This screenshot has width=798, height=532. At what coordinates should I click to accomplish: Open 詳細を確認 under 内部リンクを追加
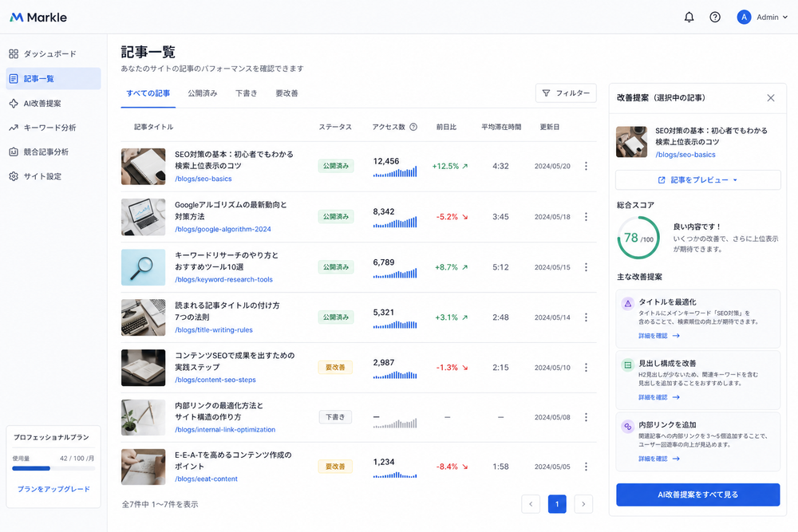click(x=659, y=459)
